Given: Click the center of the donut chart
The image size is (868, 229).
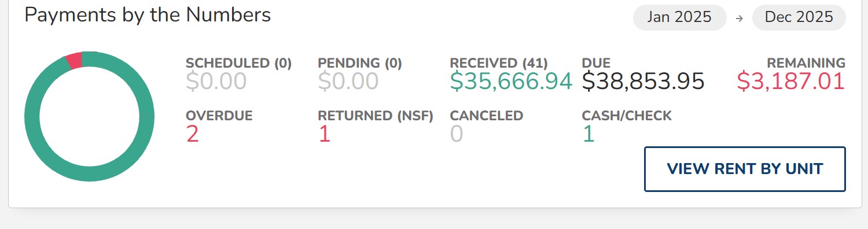Looking at the screenshot, I should tap(90, 116).
